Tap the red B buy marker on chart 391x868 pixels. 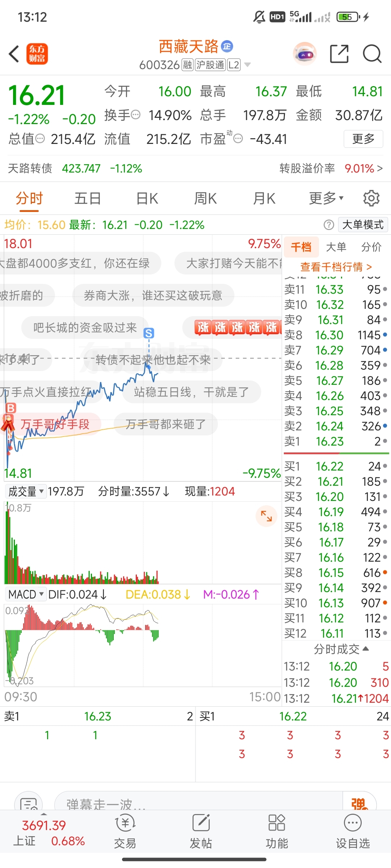click(11, 408)
